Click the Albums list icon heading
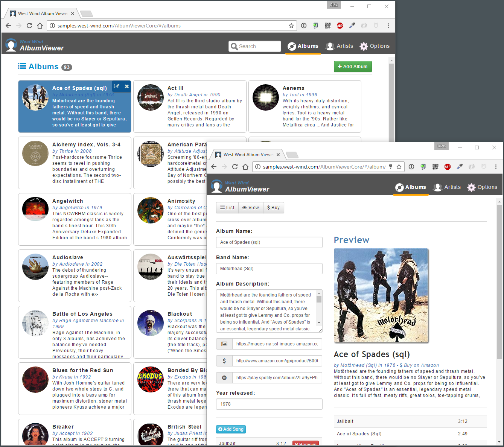 22,67
